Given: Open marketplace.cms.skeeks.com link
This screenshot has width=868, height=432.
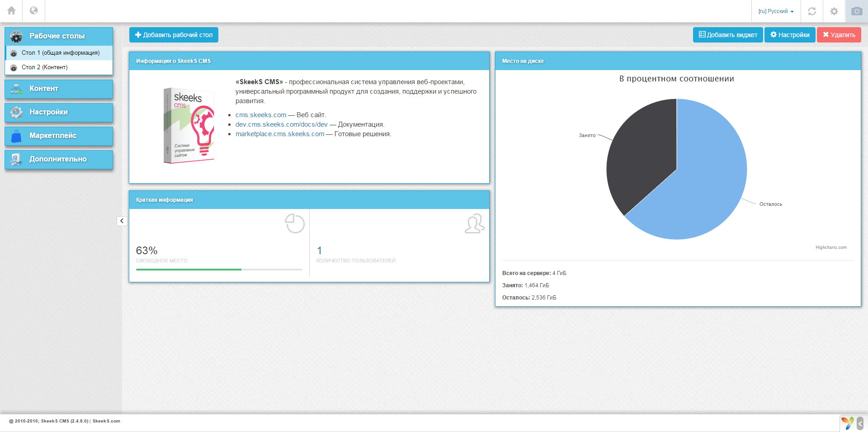Looking at the screenshot, I should click(280, 134).
